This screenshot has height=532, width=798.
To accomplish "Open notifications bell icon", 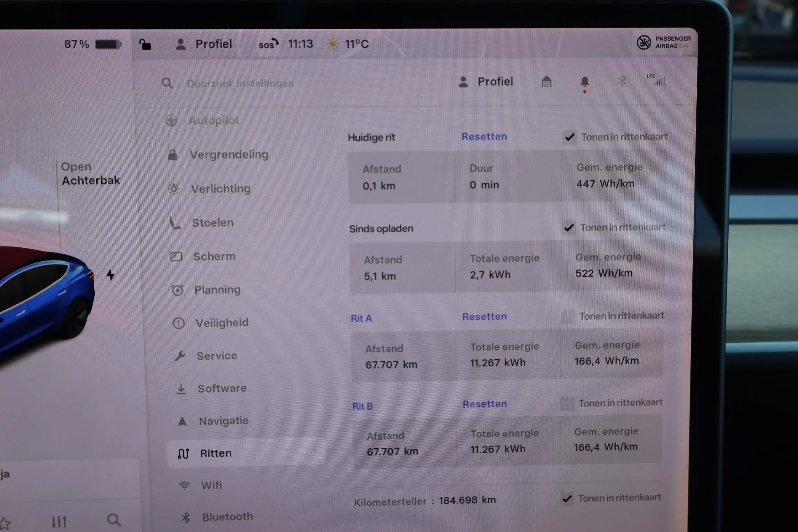I will pos(584,82).
